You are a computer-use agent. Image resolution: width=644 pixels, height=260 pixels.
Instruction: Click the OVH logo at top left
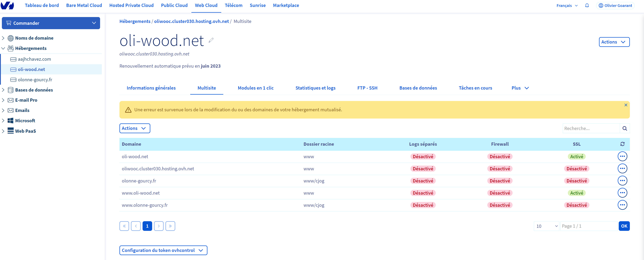click(x=7, y=6)
